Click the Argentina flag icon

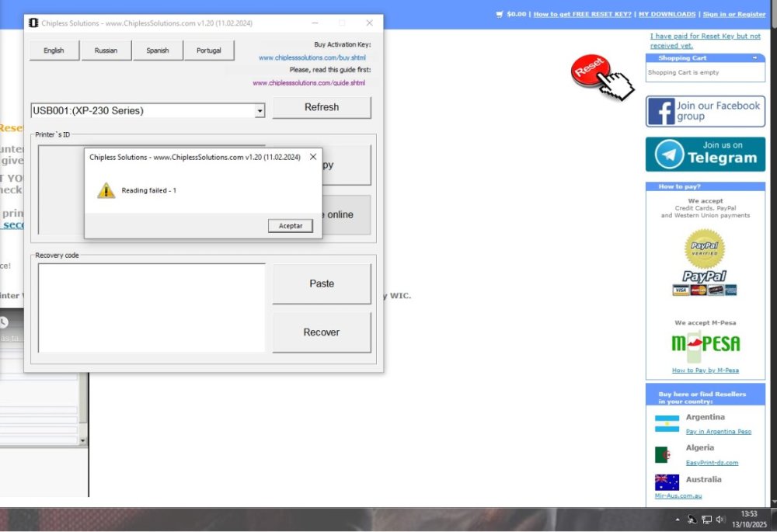667,423
